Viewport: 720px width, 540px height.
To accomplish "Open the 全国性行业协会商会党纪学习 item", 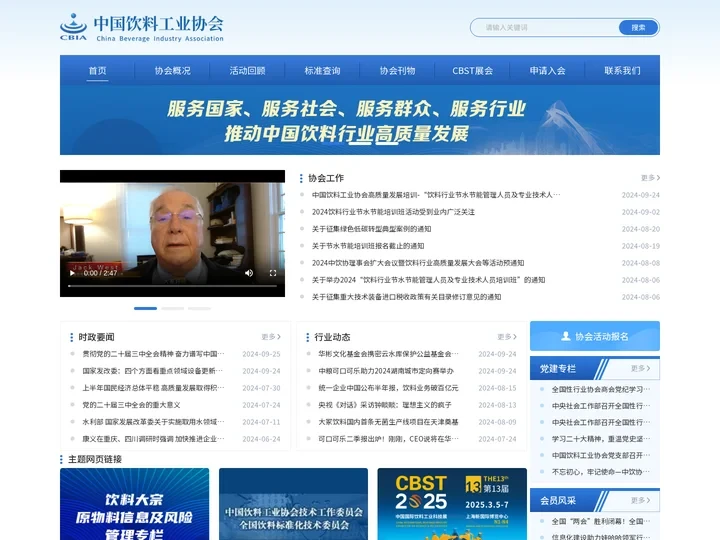I will 601,389.
